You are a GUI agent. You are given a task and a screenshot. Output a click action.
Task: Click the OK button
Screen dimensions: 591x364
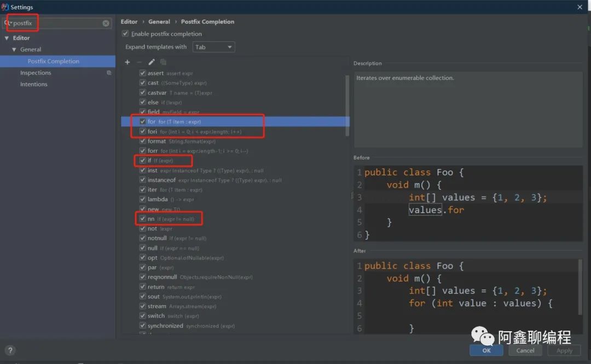point(486,350)
